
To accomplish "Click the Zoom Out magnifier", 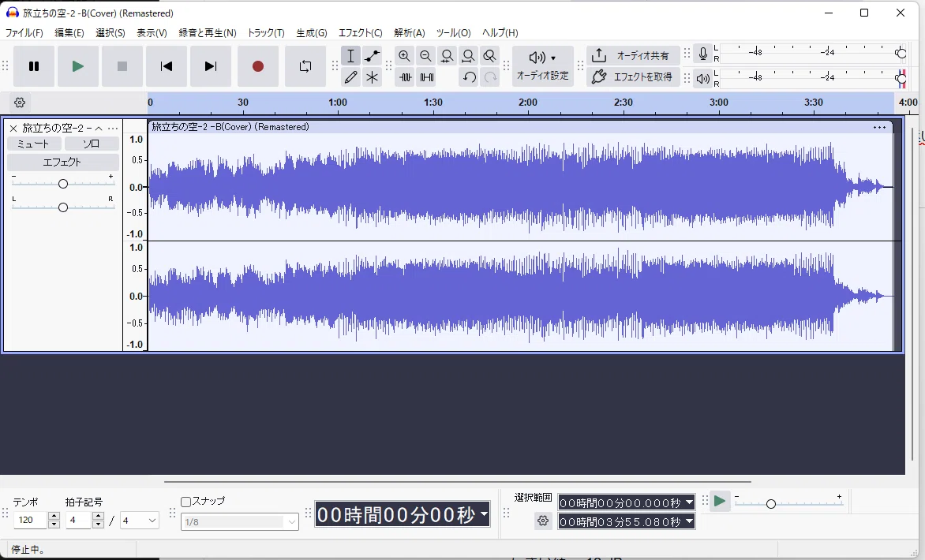I will click(425, 56).
